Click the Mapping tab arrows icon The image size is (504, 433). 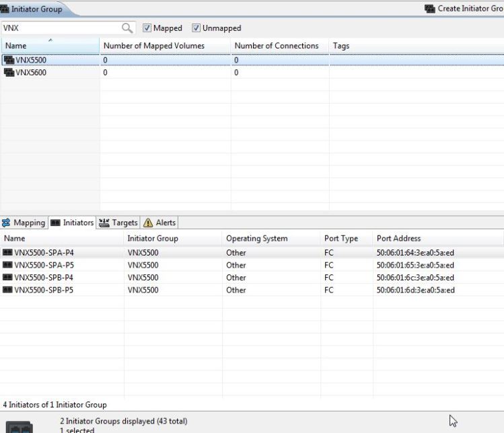(x=6, y=223)
